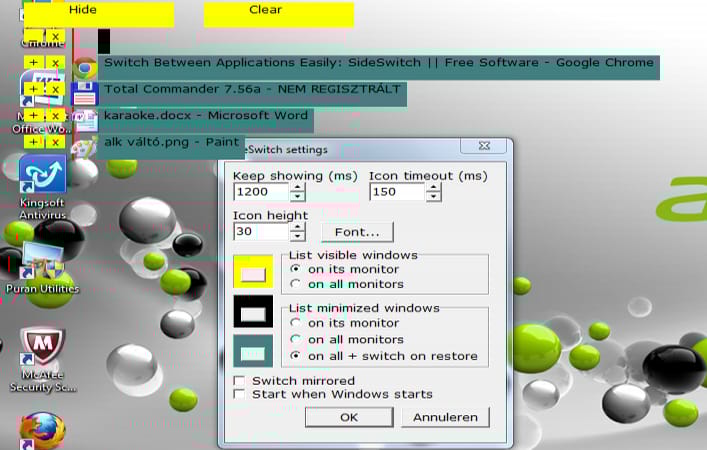Increase the Keep showing value with the up arrow
Image resolution: width=707 pixels, height=450 pixels.
click(x=297, y=188)
